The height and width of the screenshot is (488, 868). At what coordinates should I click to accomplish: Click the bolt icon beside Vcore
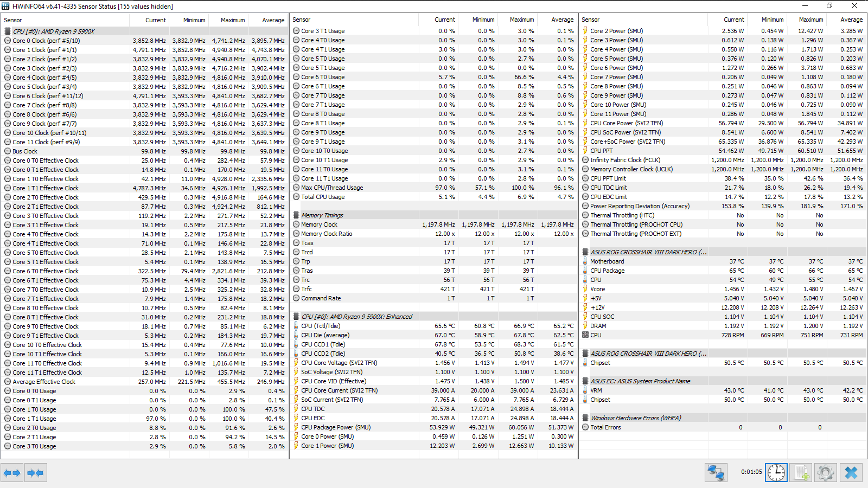pos(585,289)
